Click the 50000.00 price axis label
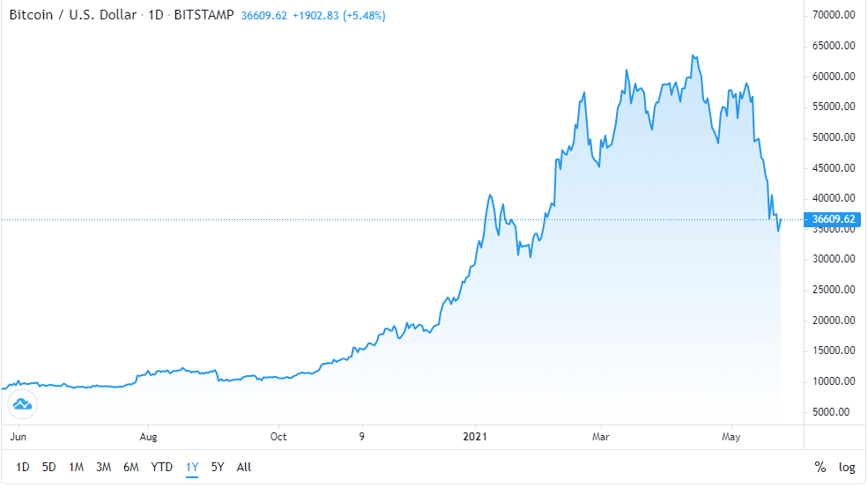The height and width of the screenshot is (487, 868). click(835, 137)
